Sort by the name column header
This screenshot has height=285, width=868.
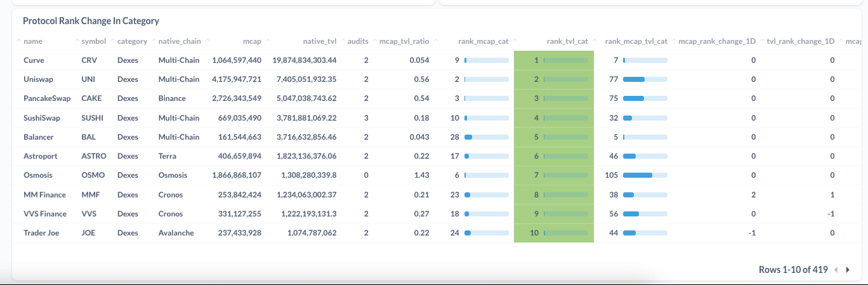coord(32,41)
